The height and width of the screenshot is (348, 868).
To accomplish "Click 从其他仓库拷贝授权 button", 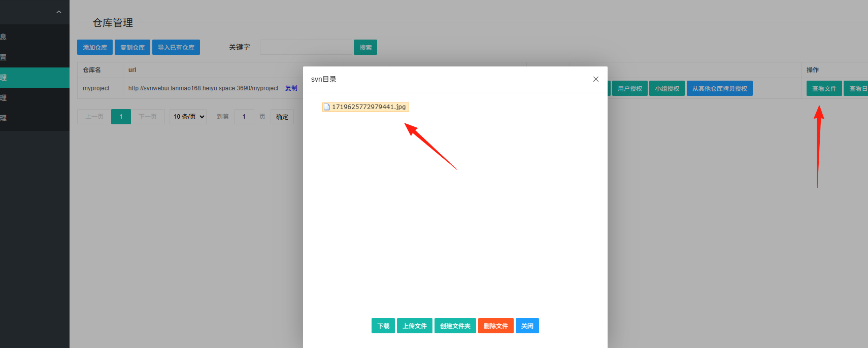I will [720, 88].
